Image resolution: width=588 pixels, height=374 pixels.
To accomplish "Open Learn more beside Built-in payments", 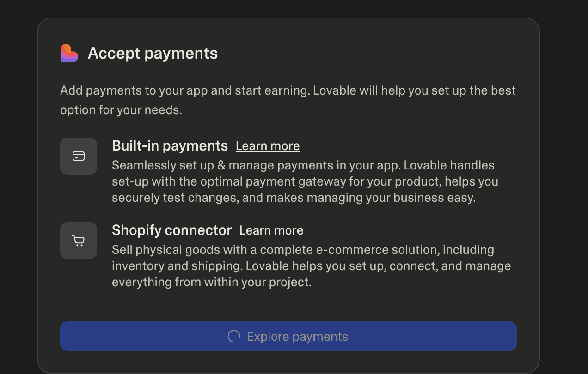I will [268, 146].
